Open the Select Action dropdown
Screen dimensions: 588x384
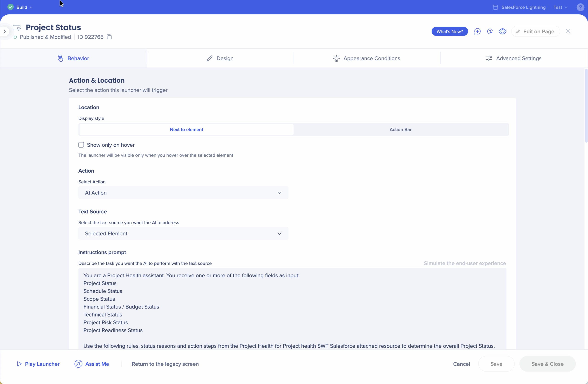183,193
